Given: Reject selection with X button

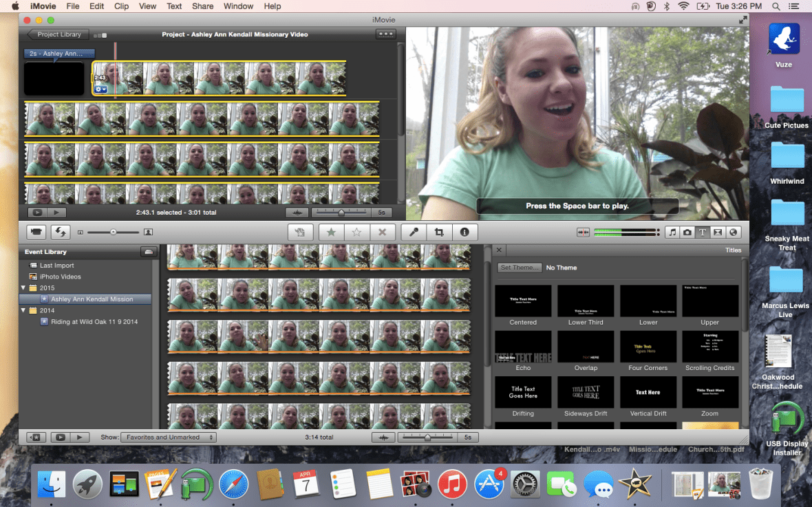Looking at the screenshot, I should point(382,233).
